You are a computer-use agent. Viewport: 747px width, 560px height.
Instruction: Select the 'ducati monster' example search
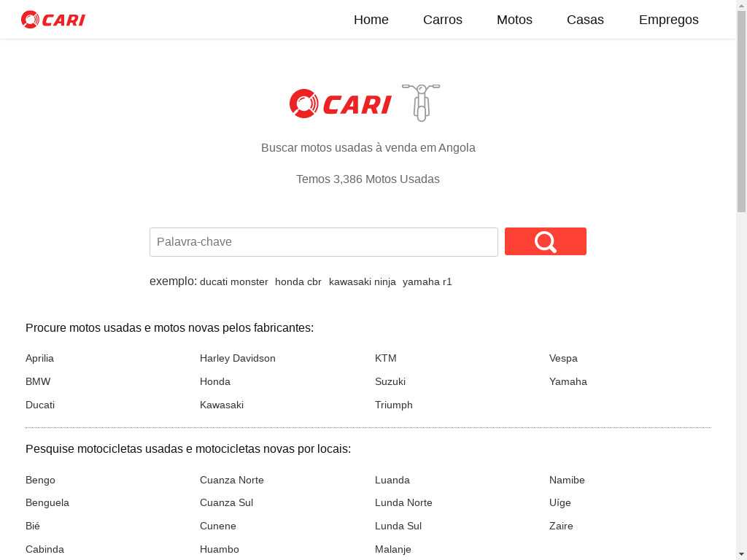234,282
